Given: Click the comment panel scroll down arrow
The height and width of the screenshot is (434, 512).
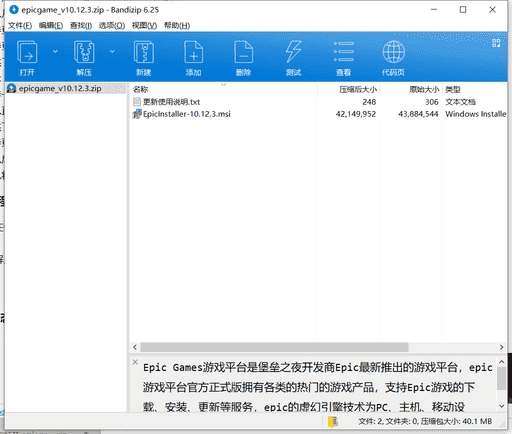Looking at the screenshot, I should pyautogui.click(x=502, y=406).
